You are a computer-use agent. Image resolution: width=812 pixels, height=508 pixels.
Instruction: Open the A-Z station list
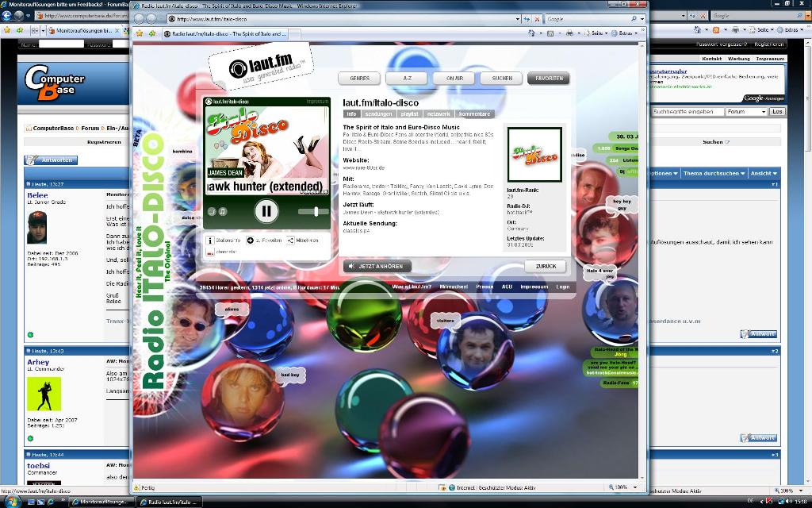(407, 79)
